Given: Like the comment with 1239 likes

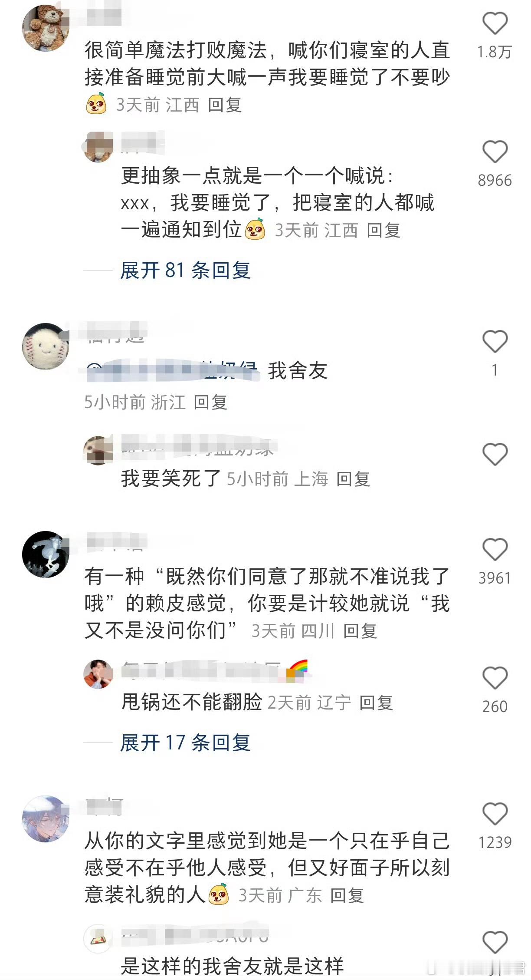Looking at the screenshot, I should click(495, 814).
